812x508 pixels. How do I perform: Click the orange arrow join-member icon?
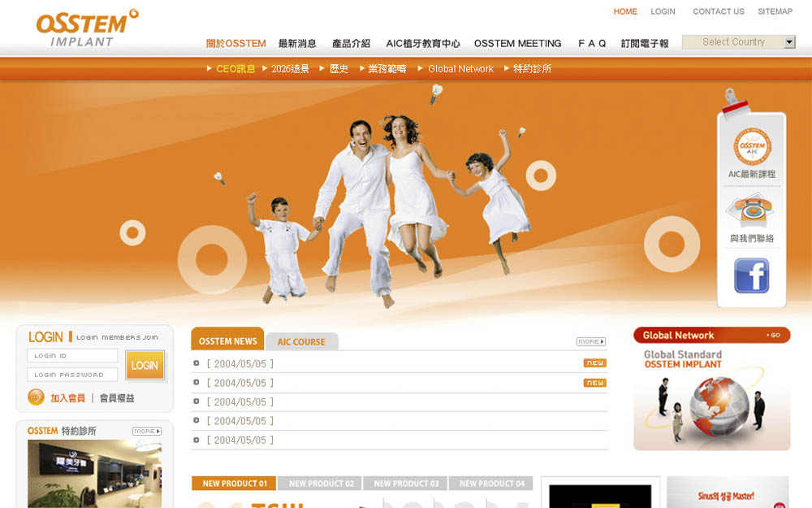tap(36, 397)
